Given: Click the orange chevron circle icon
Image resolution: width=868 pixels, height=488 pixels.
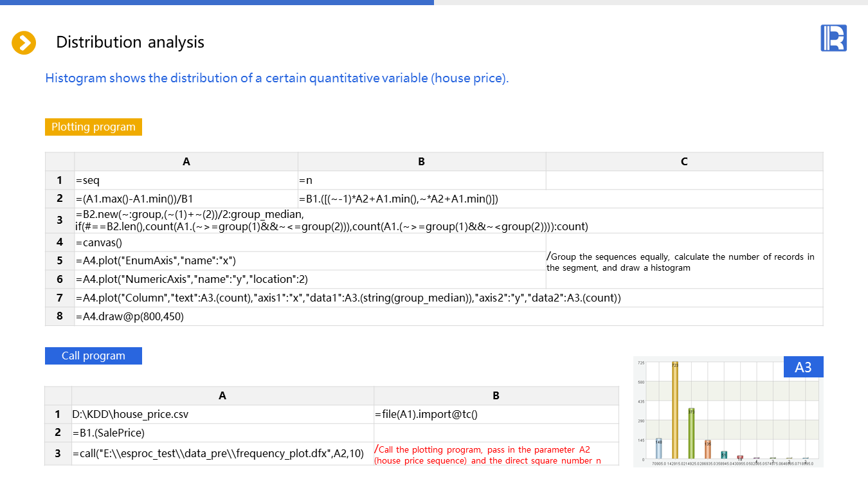Looking at the screenshot, I should [x=24, y=42].
